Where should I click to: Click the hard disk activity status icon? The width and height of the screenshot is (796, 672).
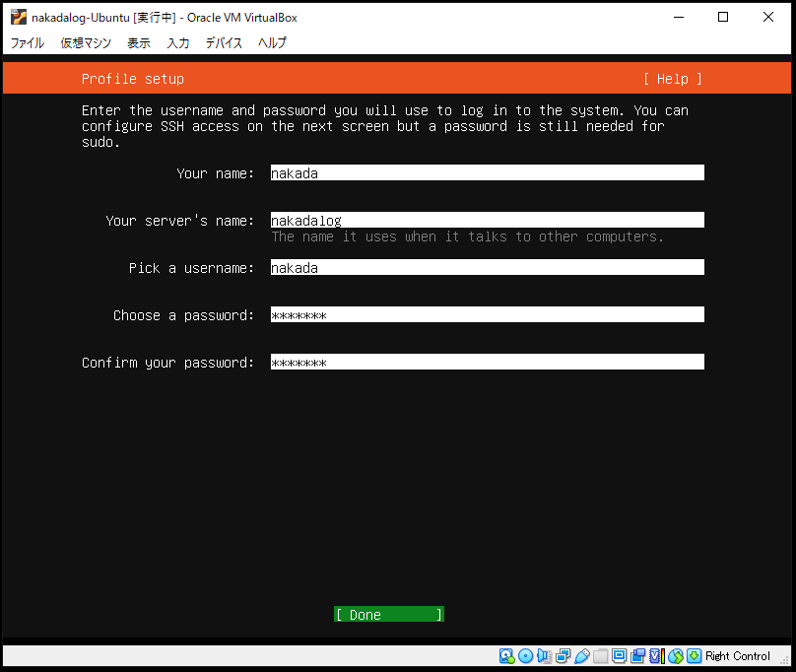point(507,656)
